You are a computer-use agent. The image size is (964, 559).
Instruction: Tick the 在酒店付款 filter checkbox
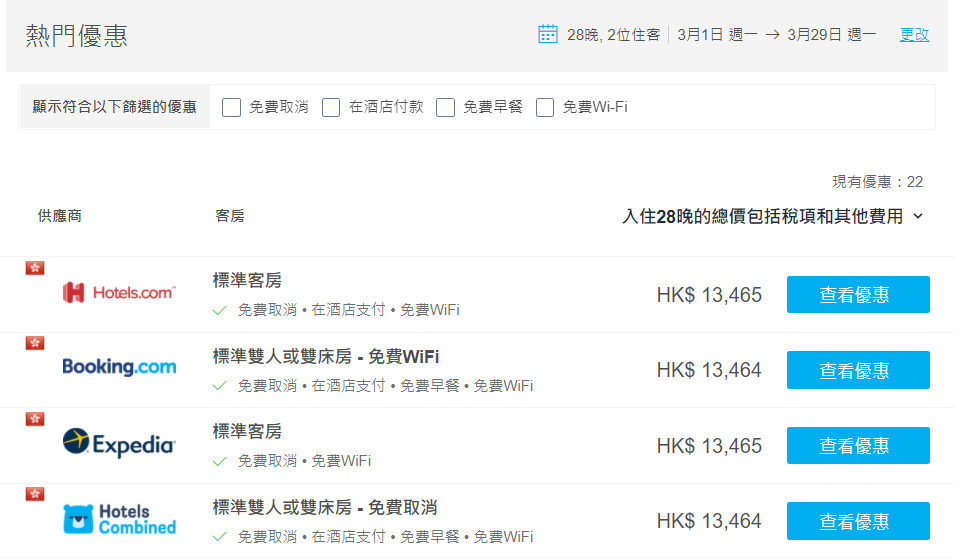331,107
